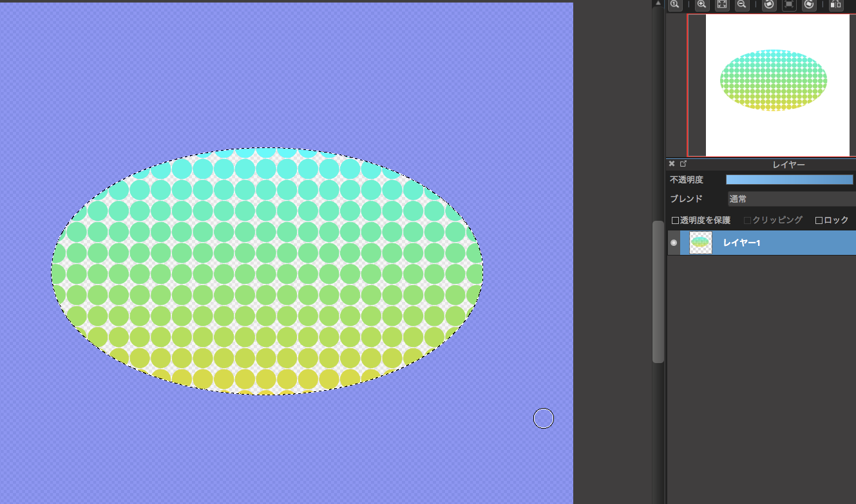
Task: Close the レイヤー panel with X icon
Action: pos(672,164)
